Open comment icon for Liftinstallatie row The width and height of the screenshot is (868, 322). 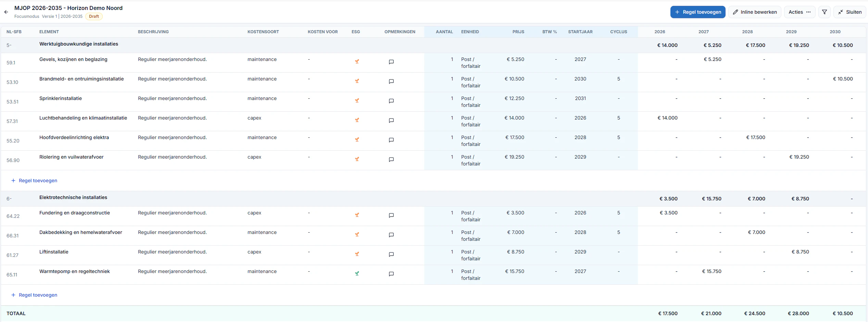coord(391,255)
